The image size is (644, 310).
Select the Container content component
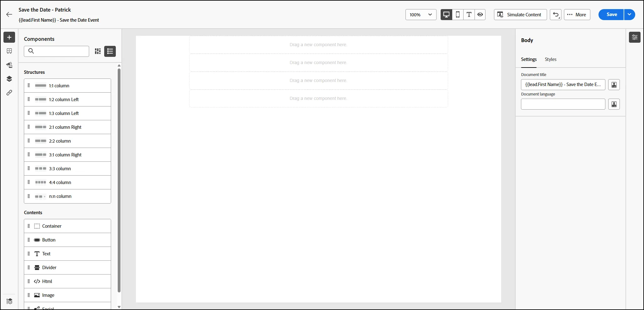[67, 226]
